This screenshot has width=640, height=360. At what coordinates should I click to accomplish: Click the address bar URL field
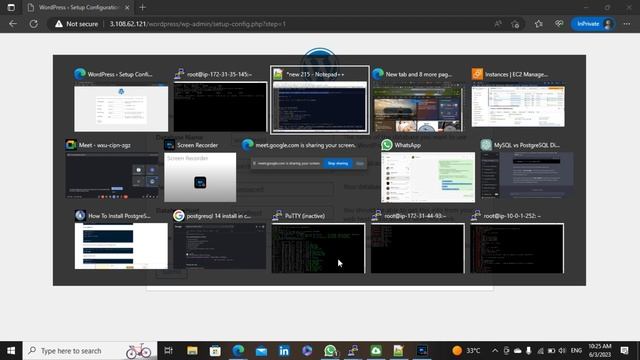tap(286, 24)
